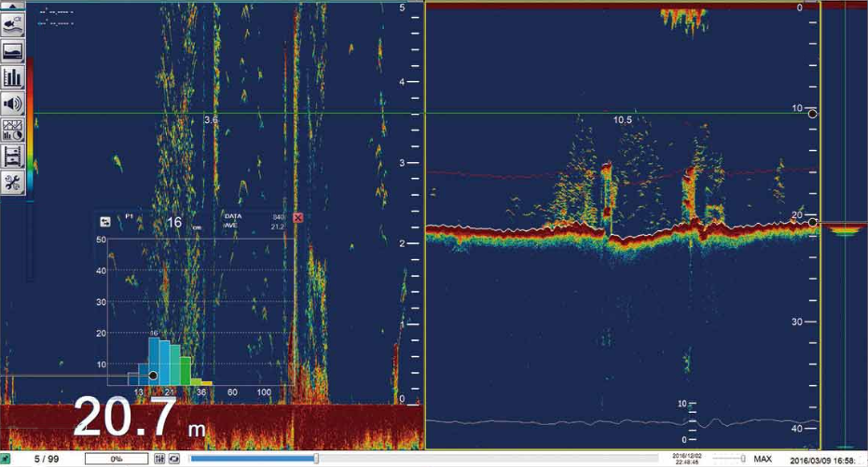Open the wrench settings tool
The image size is (868, 467).
click(x=13, y=182)
